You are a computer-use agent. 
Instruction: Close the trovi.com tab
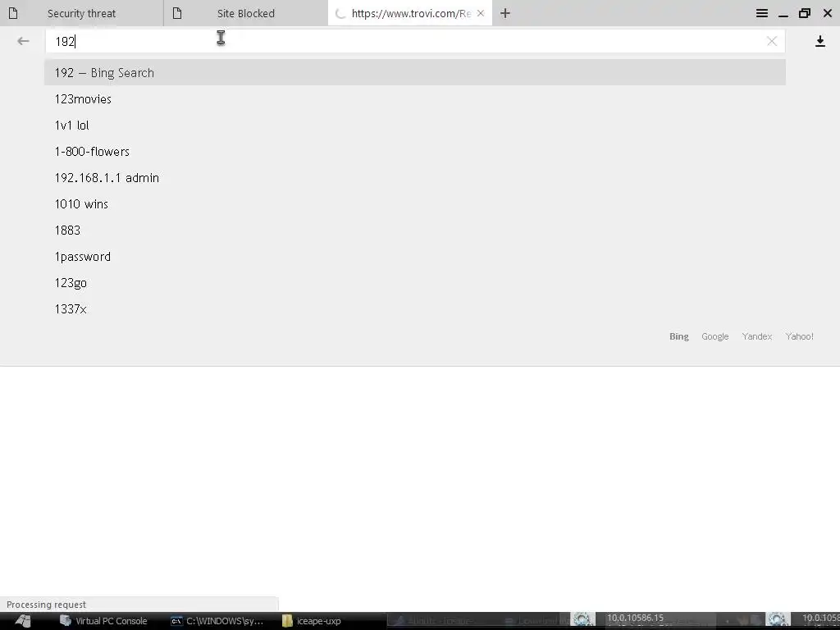[x=481, y=13]
